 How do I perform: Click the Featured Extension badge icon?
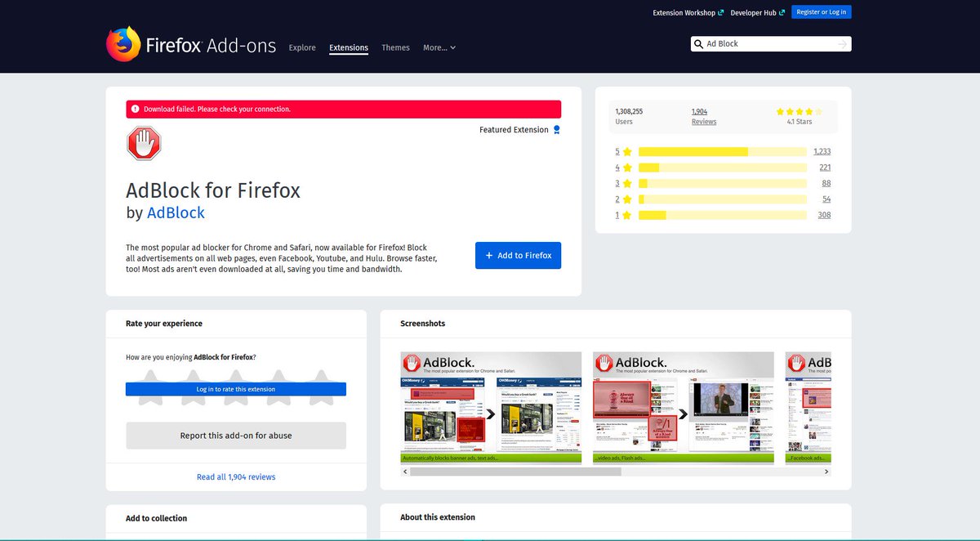[556, 130]
